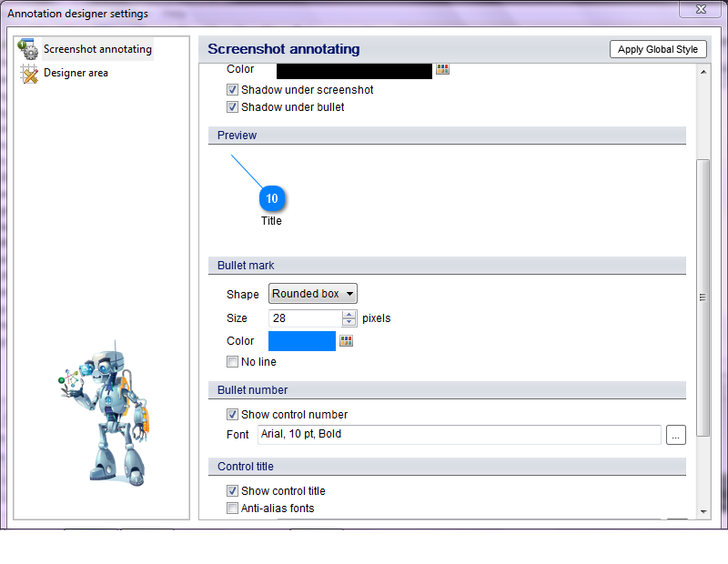The height and width of the screenshot is (564, 728).
Task: Toggle Show control title checkbox
Action: point(232,490)
